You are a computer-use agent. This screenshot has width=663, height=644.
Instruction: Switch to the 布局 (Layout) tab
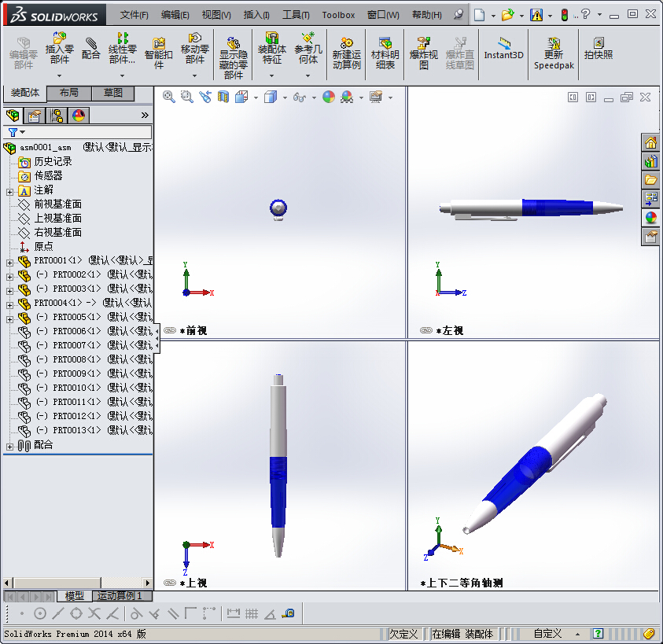tap(69, 93)
